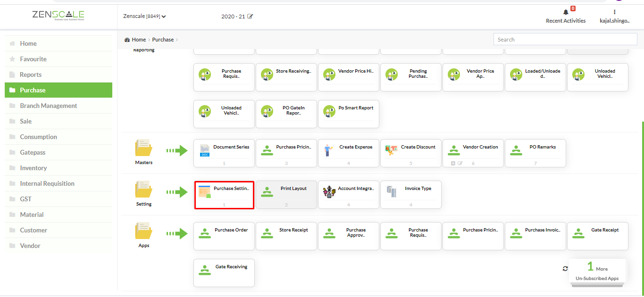Click the edit pencil icon on Vendor Creation
The width and height of the screenshot is (644, 297).
coord(460,163)
